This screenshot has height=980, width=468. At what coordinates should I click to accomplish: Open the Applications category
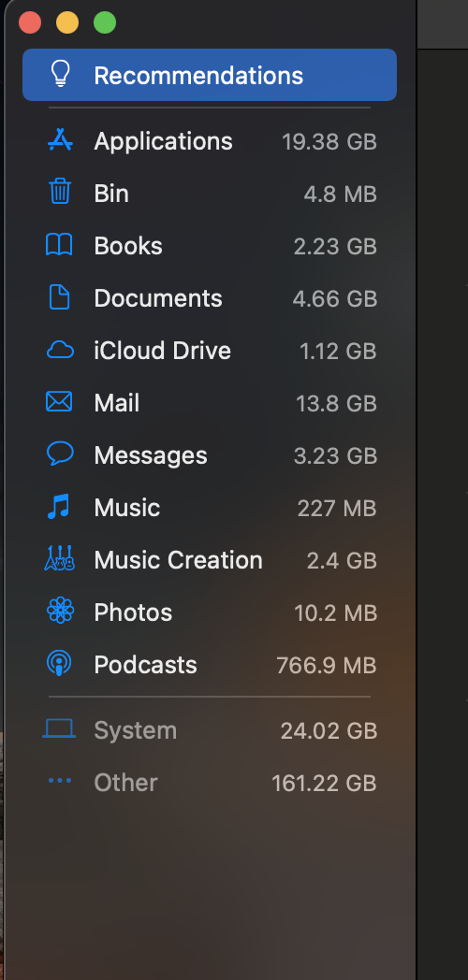pos(163,141)
